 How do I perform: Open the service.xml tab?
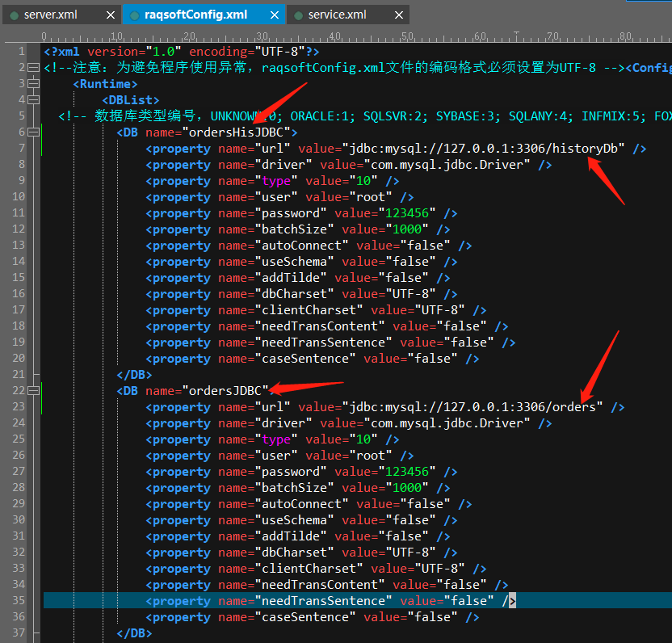[x=338, y=15]
